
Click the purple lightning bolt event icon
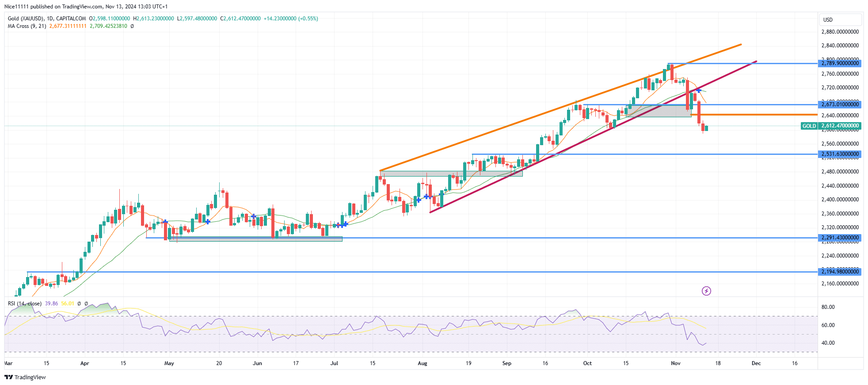coord(706,291)
